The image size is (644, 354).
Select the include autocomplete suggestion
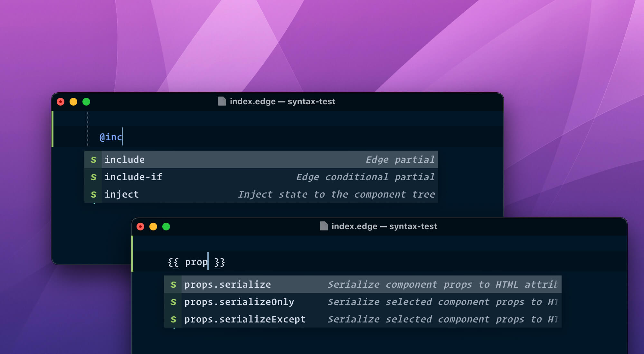125,160
